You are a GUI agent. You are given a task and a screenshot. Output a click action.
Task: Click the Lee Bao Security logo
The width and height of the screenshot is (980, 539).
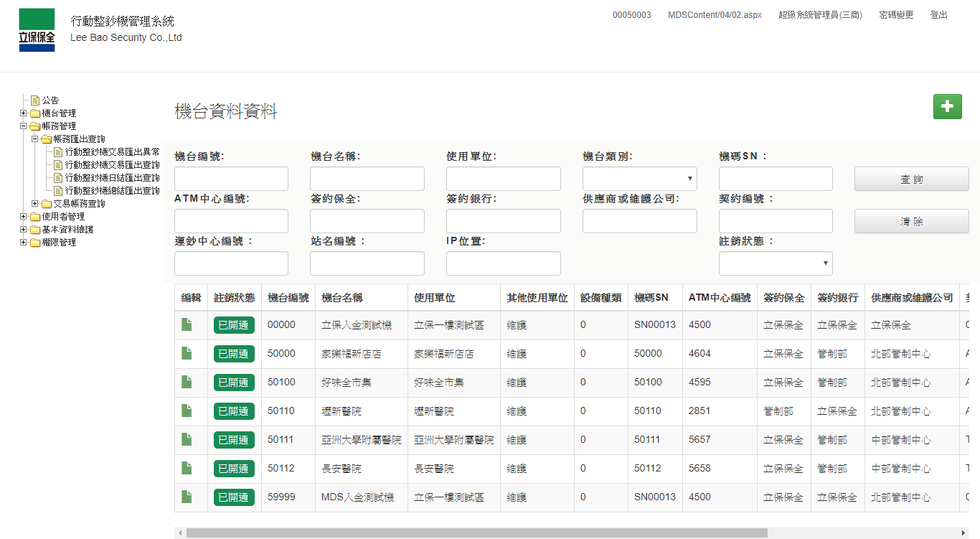[x=37, y=30]
